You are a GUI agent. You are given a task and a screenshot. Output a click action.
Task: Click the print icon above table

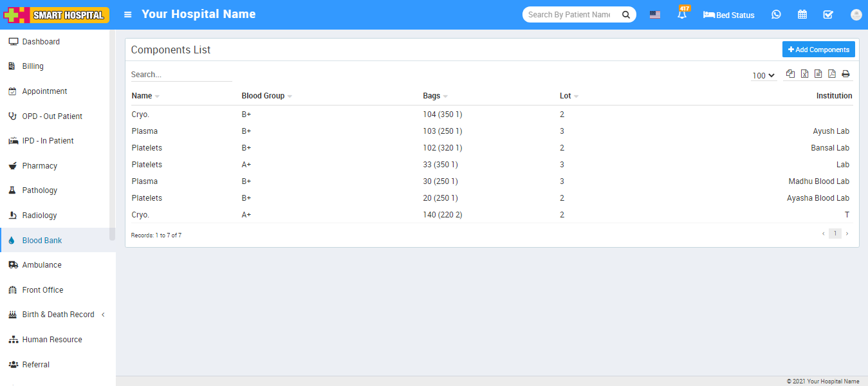pyautogui.click(x=845, y=75)
